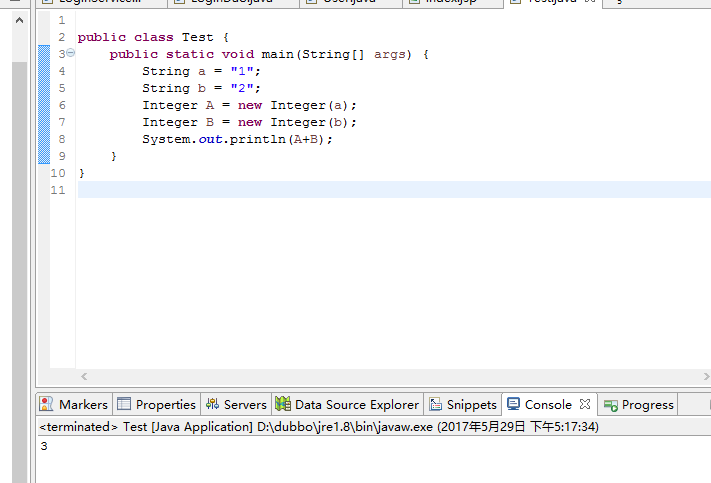The image size is (711, 483).
Task: Place cursor in Integer A declaration line
Action: [x=248, y=105]
